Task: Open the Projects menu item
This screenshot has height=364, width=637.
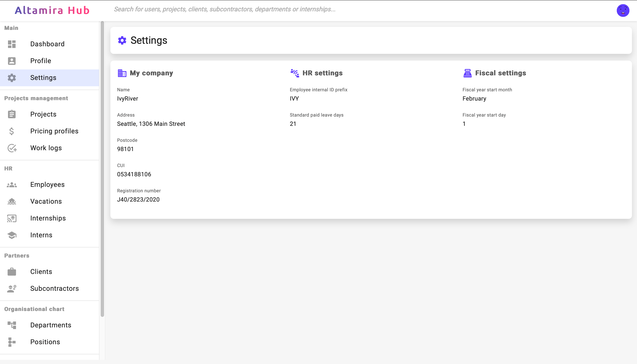Action: (x=43, y=114)
